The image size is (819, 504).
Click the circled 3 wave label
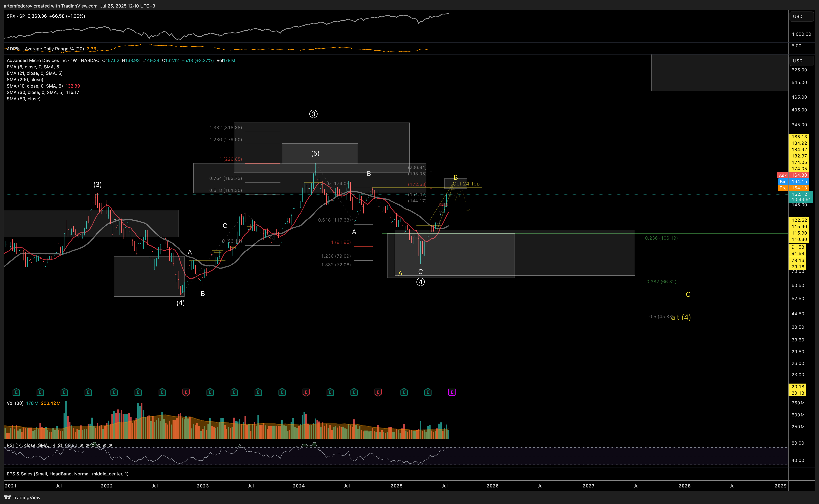point(313,114)
